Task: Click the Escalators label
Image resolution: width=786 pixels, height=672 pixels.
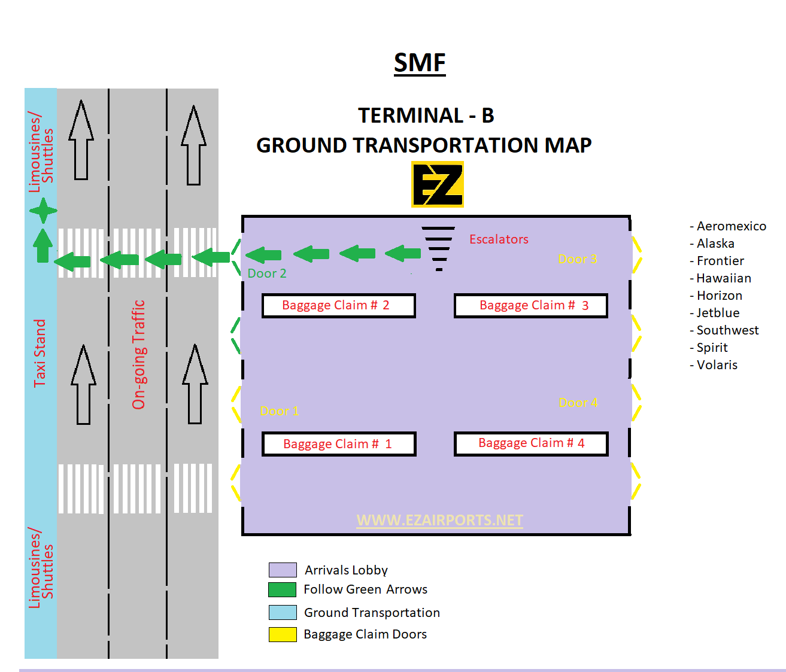Action: (x=499, y=239)
